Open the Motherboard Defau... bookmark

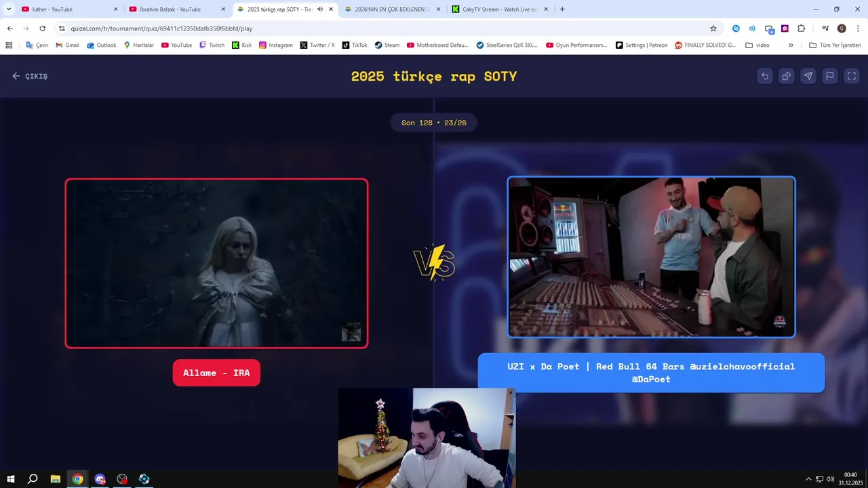(437, 45)
